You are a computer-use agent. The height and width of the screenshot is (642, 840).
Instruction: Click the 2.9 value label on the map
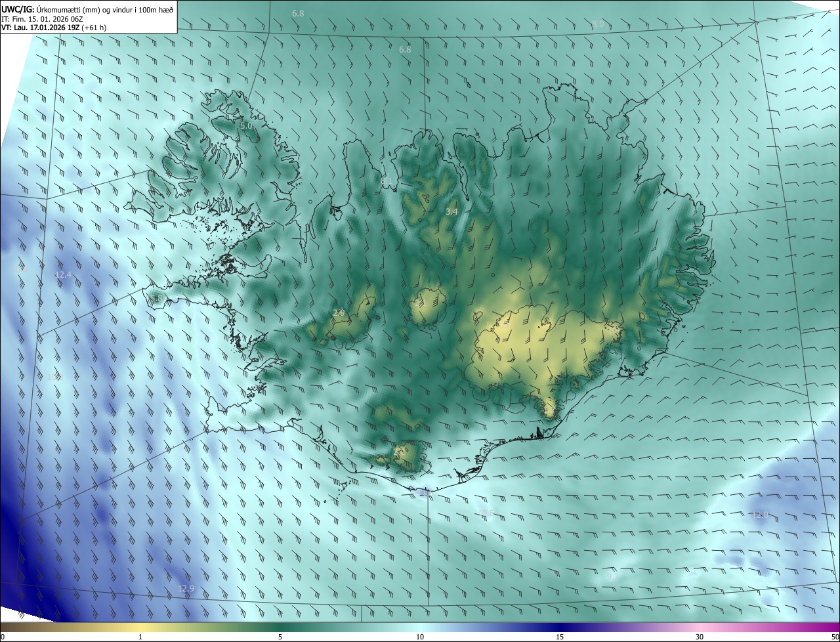click(339, 312)
